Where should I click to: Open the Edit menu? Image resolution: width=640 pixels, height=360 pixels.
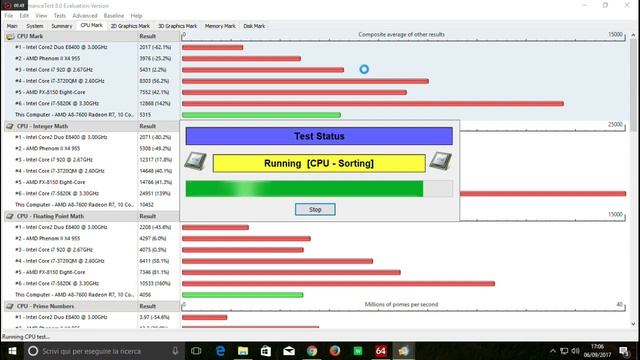[24, 16]
